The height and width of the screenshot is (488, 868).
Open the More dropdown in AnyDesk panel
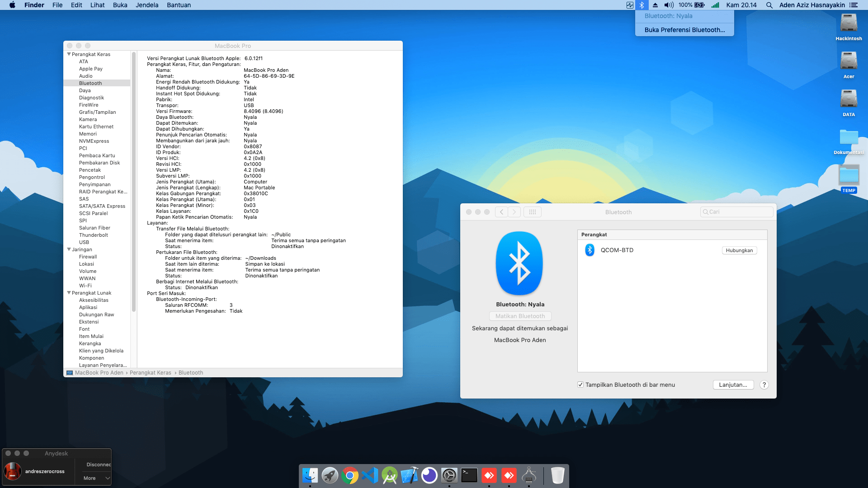96,478
